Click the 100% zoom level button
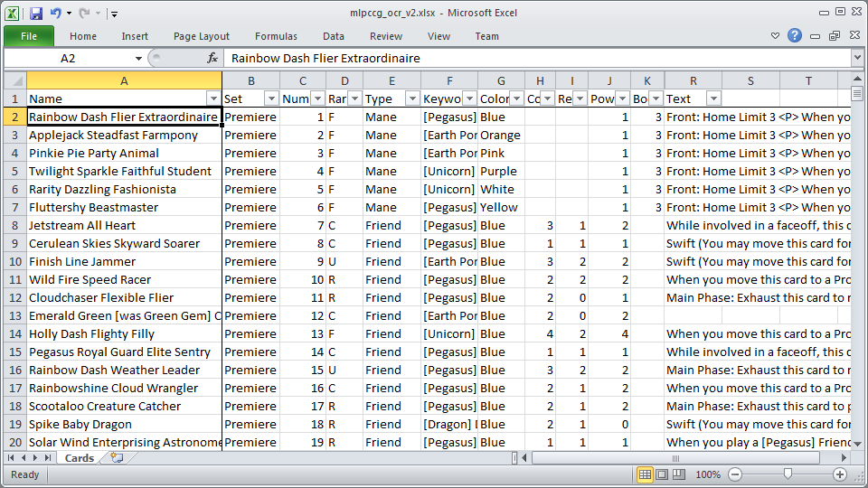This screenshot has height=488, width=868. (708, 474)
